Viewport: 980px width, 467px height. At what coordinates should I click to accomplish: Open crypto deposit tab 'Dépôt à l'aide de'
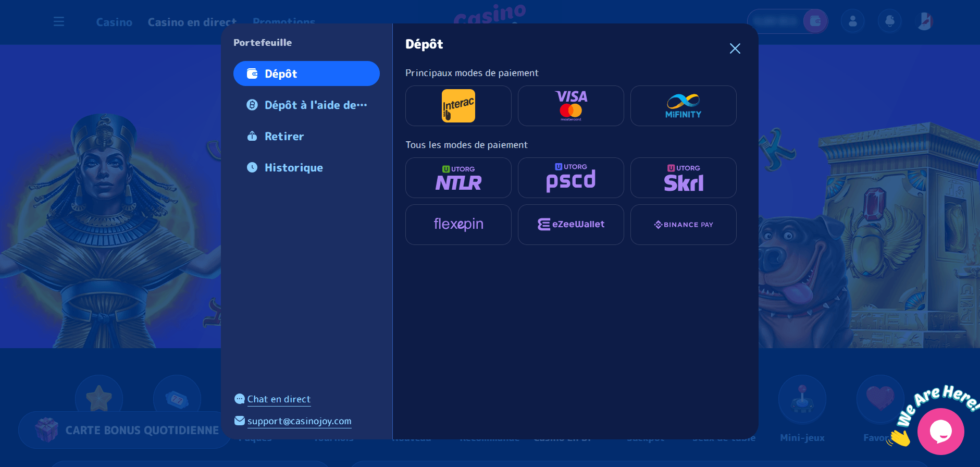point(306,105)
